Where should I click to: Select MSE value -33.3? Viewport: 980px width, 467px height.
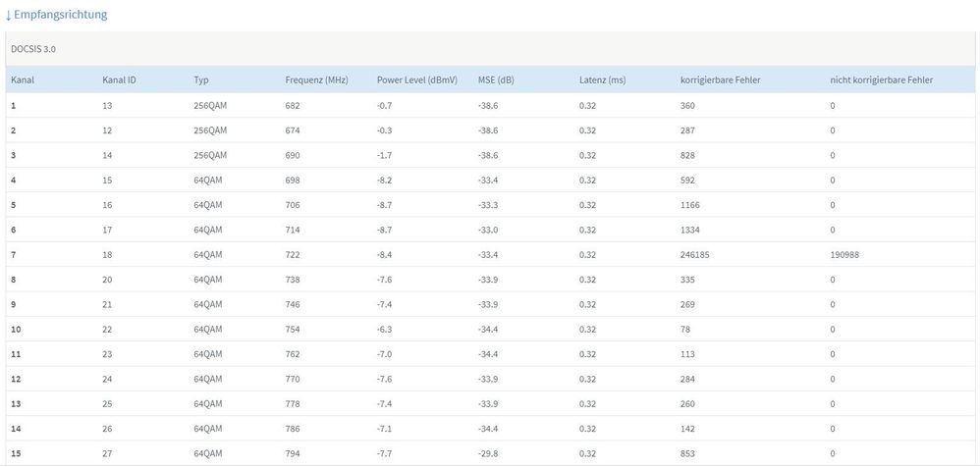pos(488,205)
